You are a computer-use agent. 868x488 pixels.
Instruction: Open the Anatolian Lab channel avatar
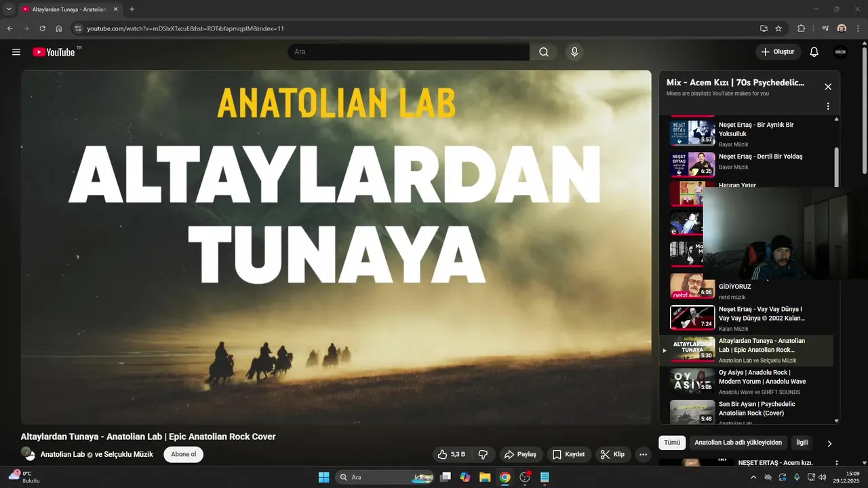(x=28, y=454)
